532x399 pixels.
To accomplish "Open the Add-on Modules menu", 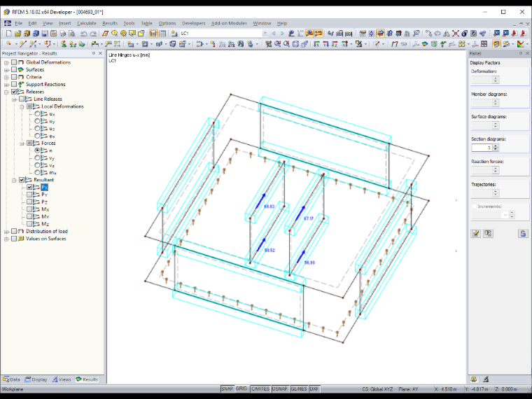I will [x=229, y=23].
